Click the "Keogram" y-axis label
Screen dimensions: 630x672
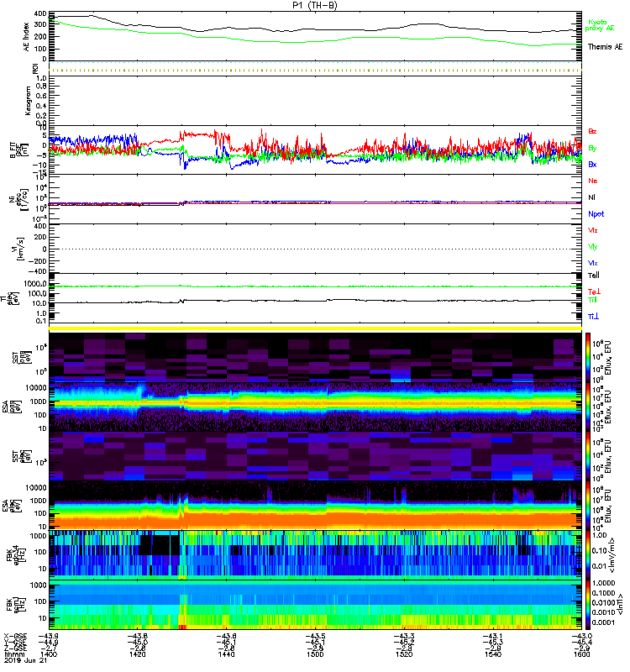[28, 100]
